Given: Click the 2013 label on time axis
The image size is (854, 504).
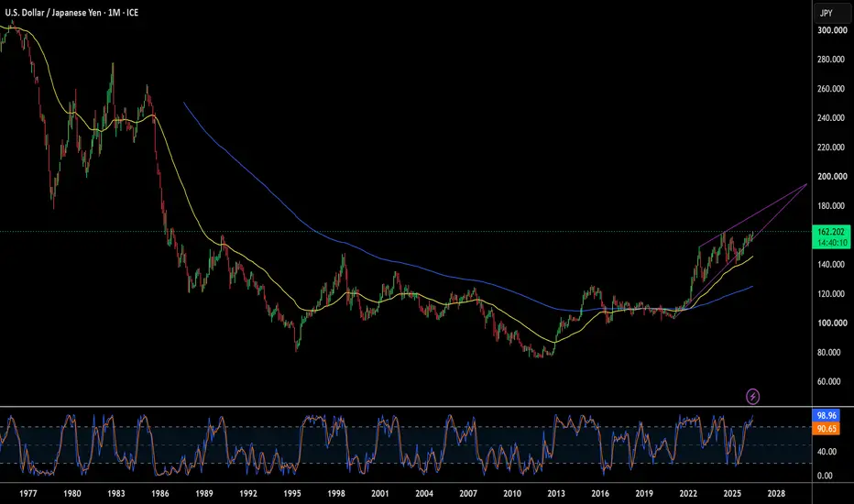Looking at the screenshot, I should pos(556,494).
